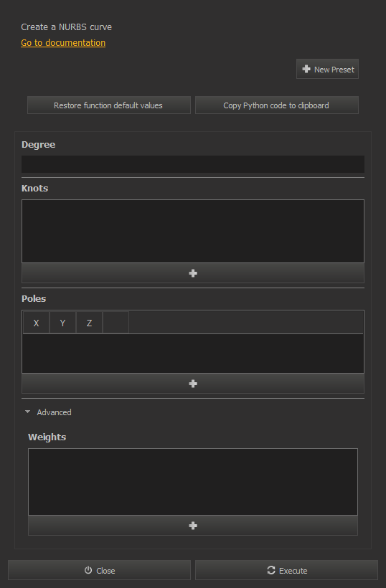
Task: Click the blank fourth Poles column header
Action: pos(116,323)
